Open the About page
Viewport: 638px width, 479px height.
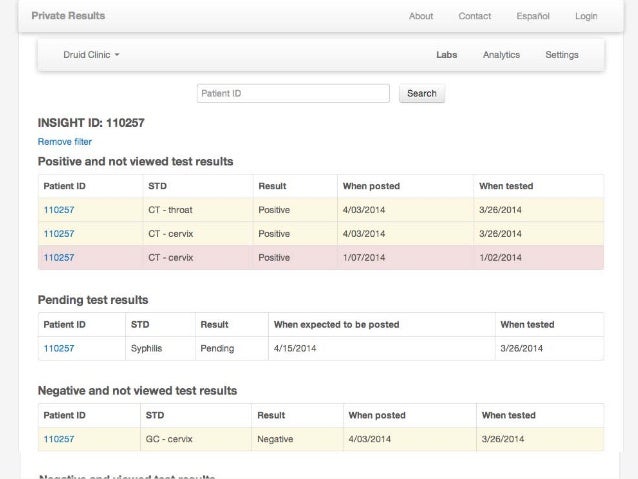point(421,16)
